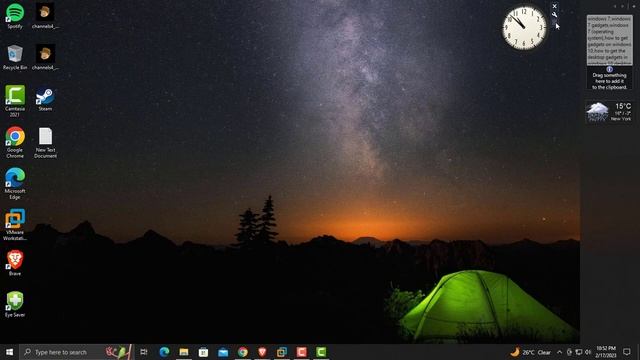
Task: Open the red Camtasia Recorder taskbar icon
Action: coord(301,352)
